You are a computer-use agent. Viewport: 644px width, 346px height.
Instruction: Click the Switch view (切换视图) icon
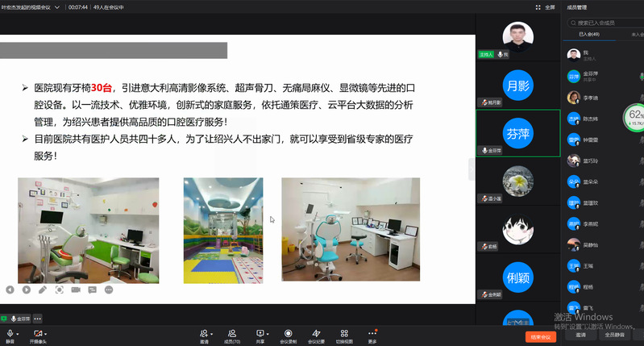(x=344, y=333)
